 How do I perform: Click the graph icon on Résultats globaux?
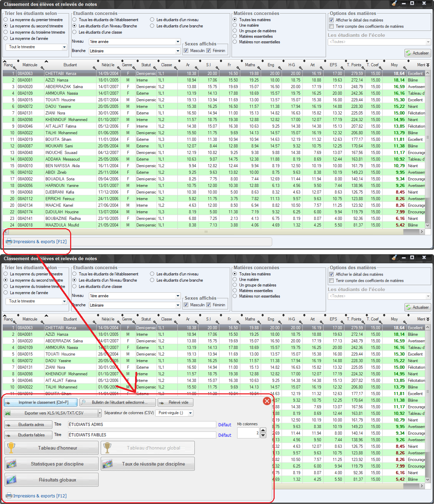11,480
